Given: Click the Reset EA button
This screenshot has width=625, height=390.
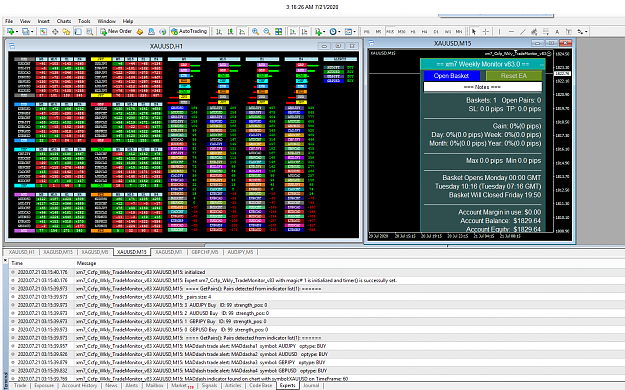Looking at the screenshot, I should (514, 76).
